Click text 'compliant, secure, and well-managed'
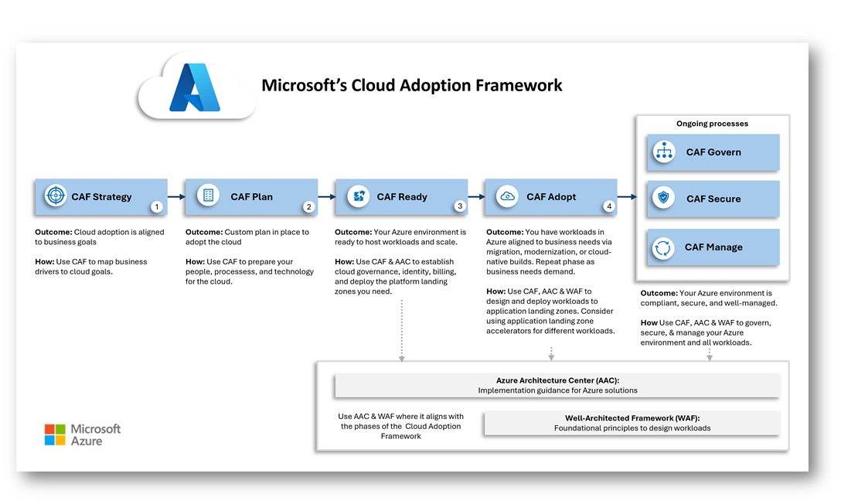Viewport: 841px width, 504px height. coord(709,303)
